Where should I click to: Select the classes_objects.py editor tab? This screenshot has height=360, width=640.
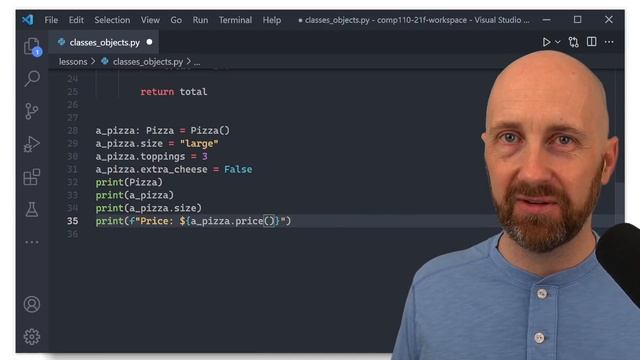(x=104, y=42)
